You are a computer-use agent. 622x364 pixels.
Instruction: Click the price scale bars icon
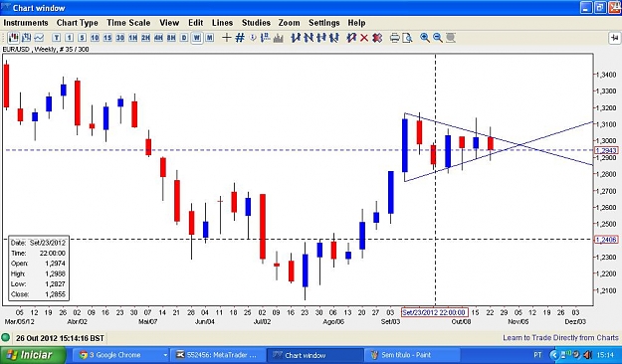tap(265, 38)
